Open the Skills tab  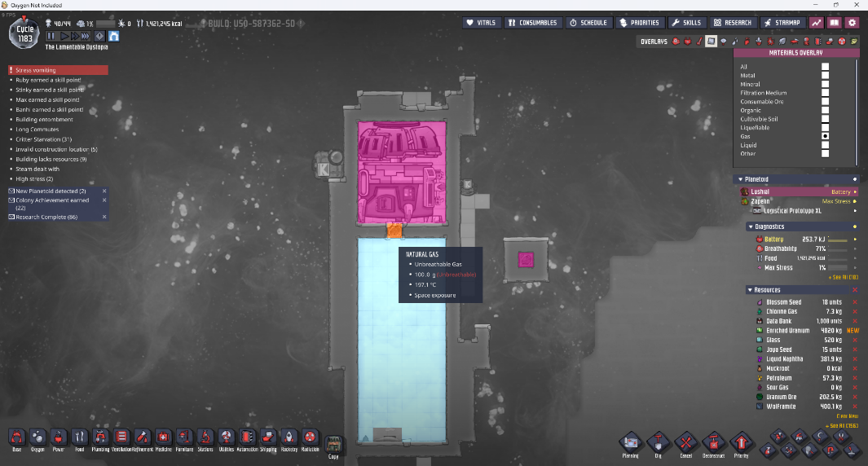coord(686,23)
